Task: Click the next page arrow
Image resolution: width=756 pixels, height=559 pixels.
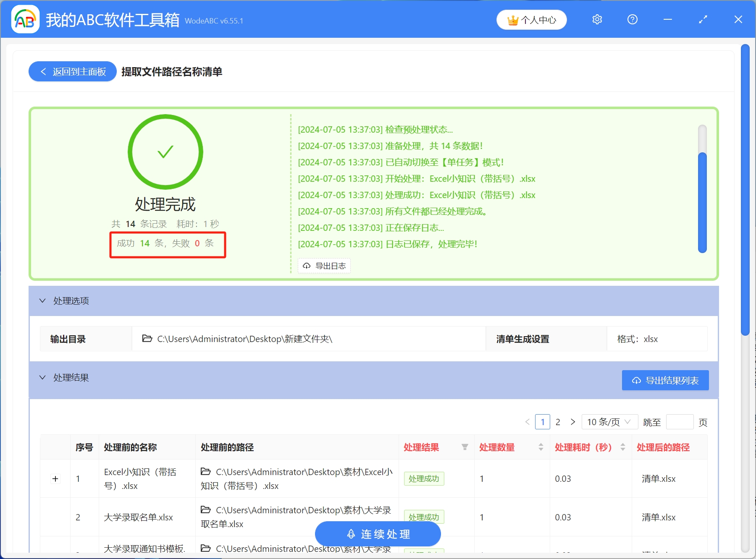Action: 573,422
